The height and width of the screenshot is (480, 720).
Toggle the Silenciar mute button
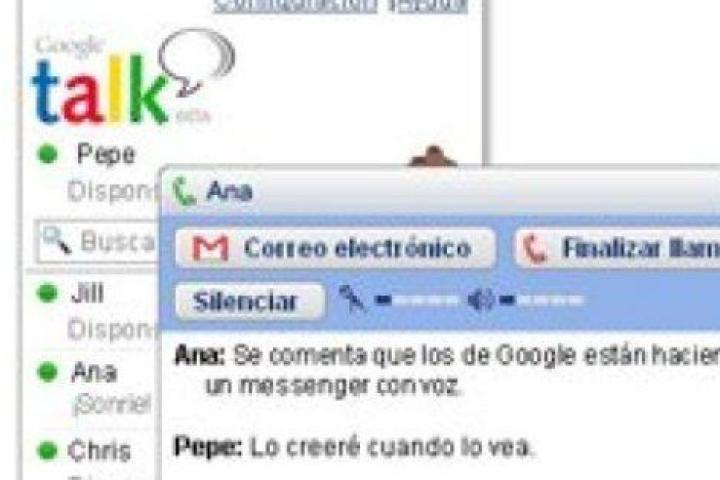(251, 301)
